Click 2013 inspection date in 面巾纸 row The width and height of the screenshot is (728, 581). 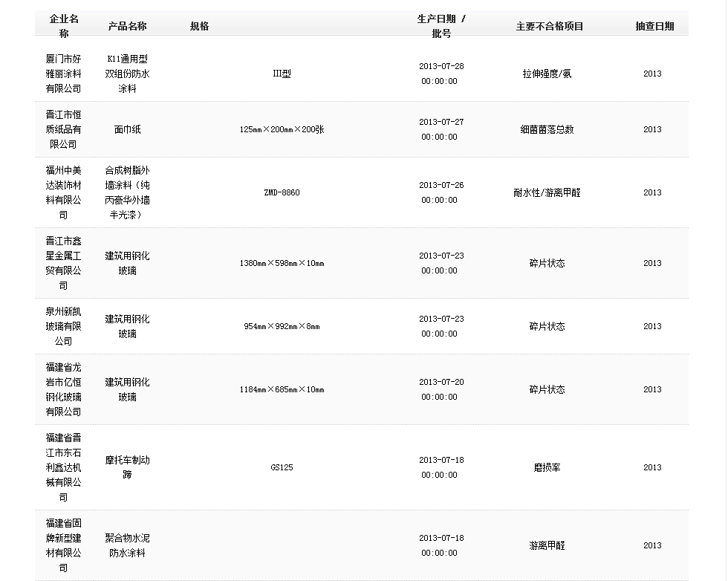click(652, 129)
